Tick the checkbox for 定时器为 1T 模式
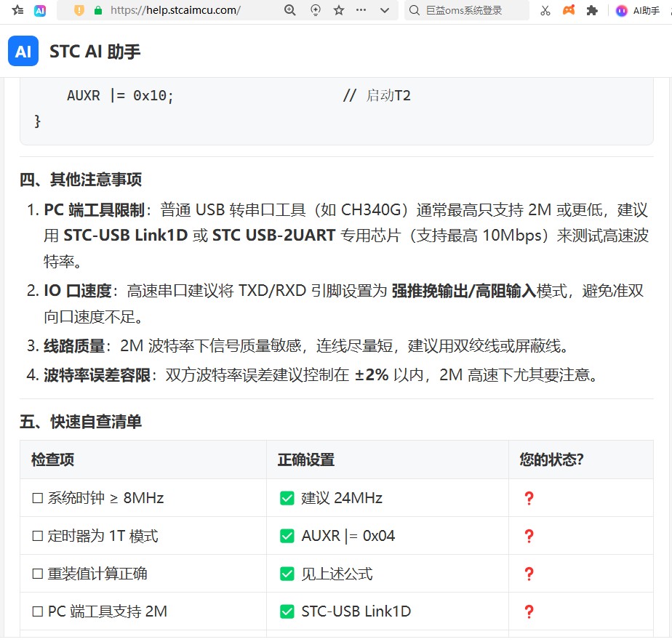The width and height of the screenshot is (672, 642). click(x=38, y=536)
